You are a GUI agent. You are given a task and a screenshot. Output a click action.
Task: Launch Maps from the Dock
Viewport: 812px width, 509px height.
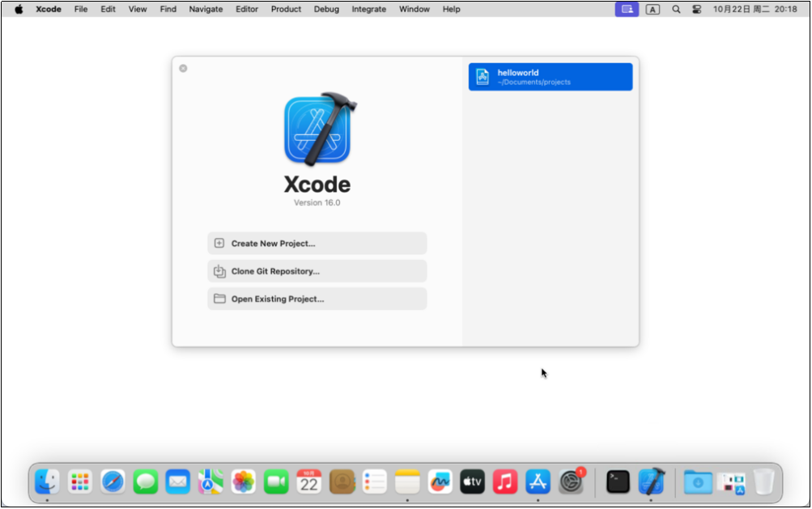coord(210,482)
